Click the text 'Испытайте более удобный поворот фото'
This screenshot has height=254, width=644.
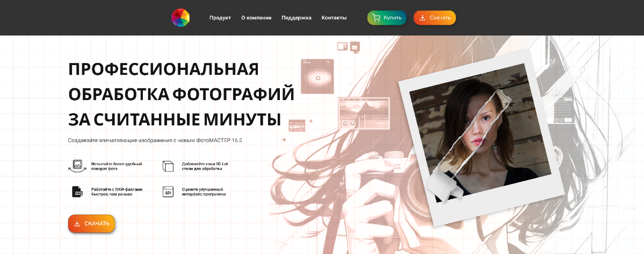click(117, 166)
